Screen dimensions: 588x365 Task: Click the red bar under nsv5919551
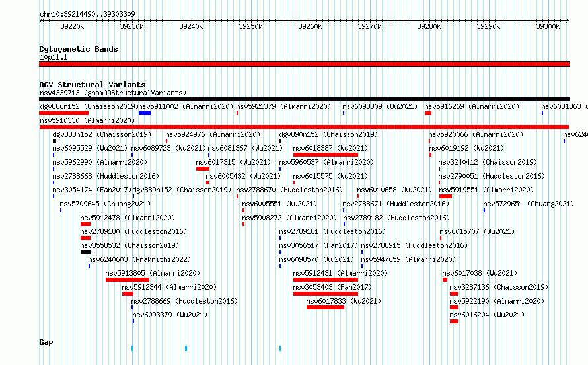[445, 196]
